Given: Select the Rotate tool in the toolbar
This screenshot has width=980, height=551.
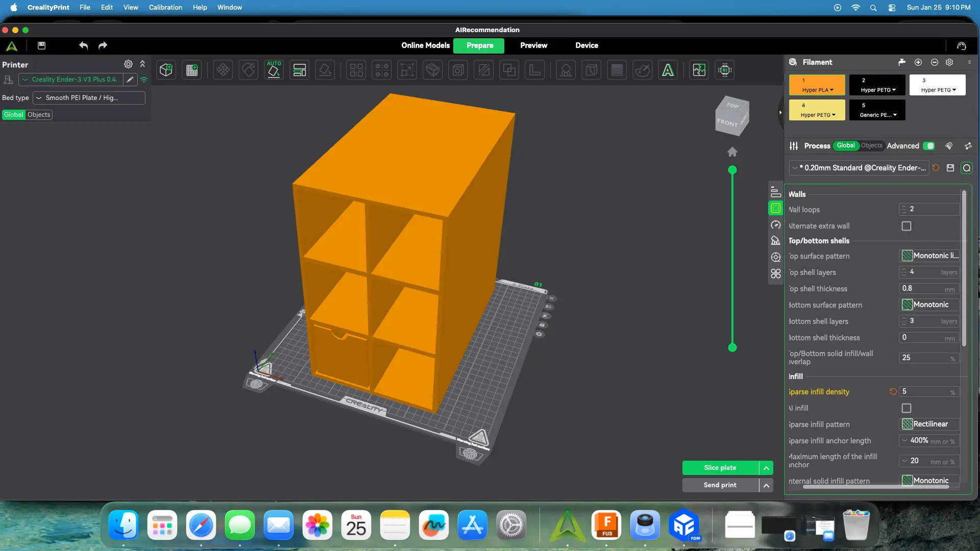Looking at the screenshot, I should click(x=249, y=70).
